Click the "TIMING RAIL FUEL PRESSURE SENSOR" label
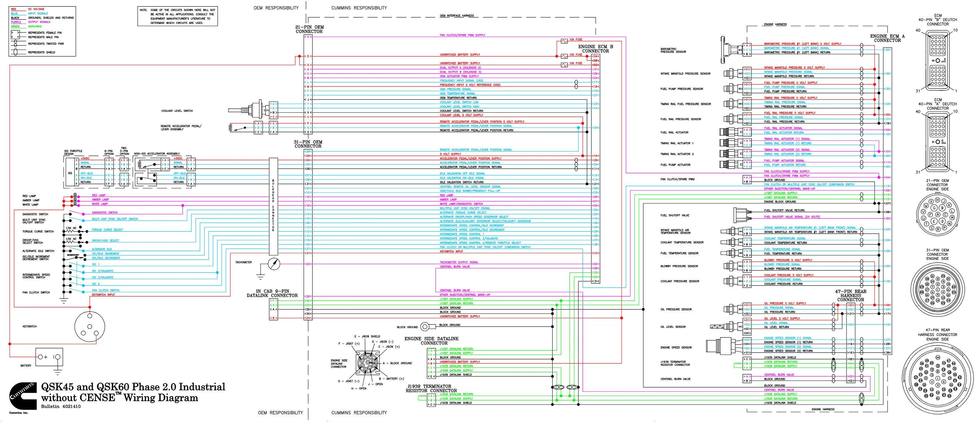Image resolution: width=980 pixels, height=423 pixels. tap(686, 104)
